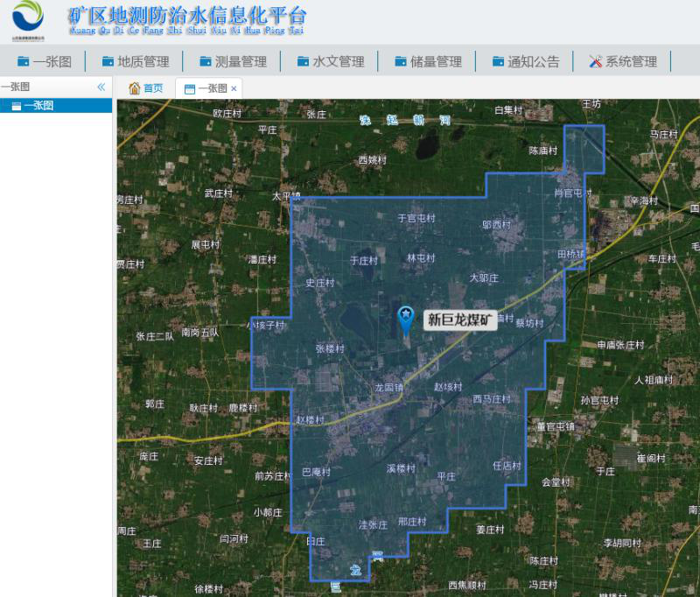This screenshot has width=700, height=597.
Task: Open the 储量管理 menu
Action: 429,61
